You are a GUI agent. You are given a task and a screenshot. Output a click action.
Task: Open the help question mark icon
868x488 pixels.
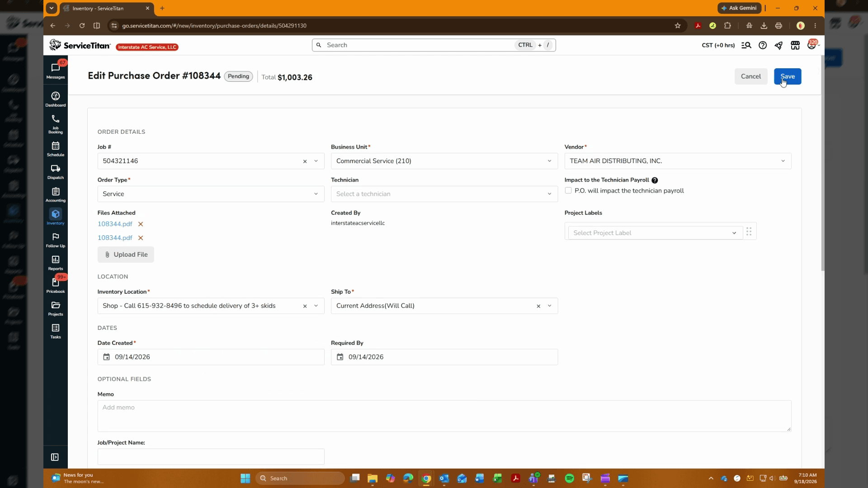point(763,45)
